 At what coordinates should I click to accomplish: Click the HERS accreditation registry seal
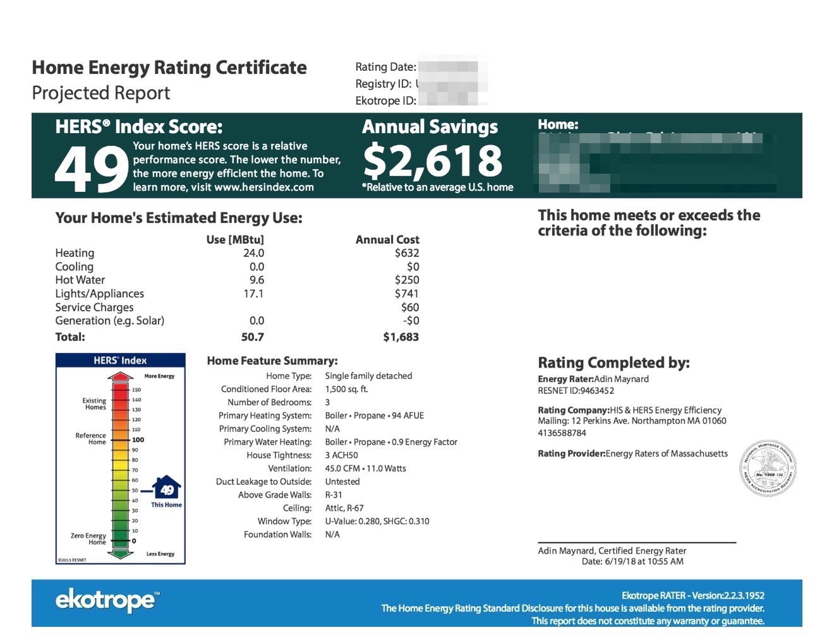point(768,469)
